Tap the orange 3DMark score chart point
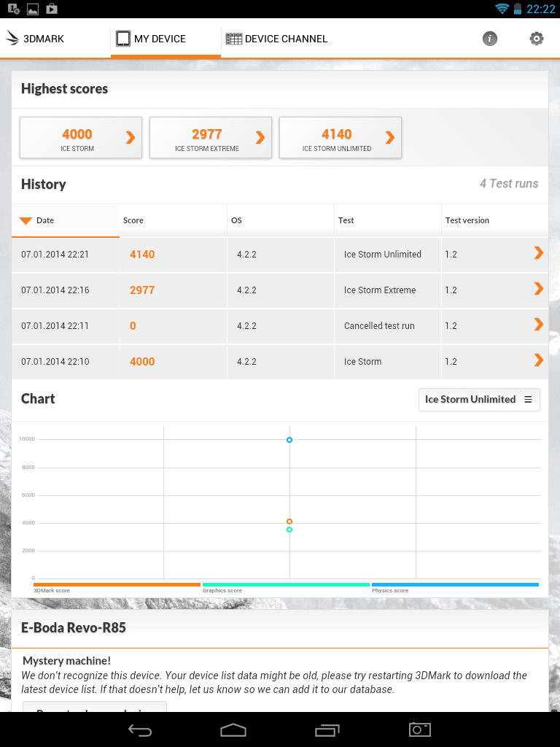This screenshot has width=560, height=747. point(289,522)
